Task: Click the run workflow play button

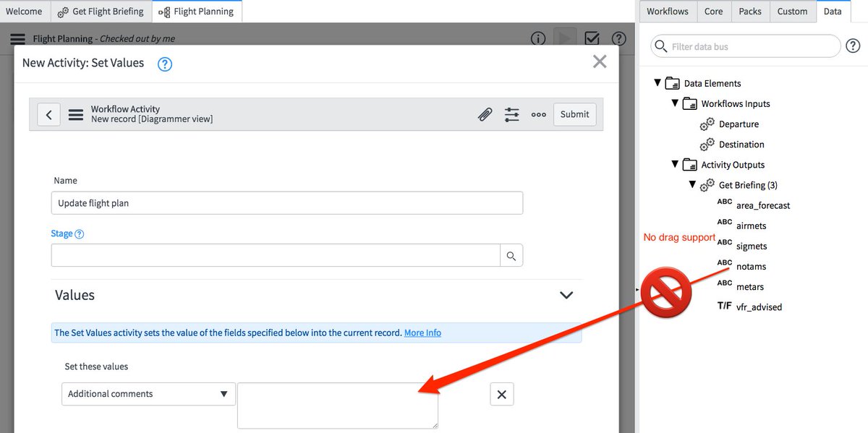Action: [x=564, y=38]
